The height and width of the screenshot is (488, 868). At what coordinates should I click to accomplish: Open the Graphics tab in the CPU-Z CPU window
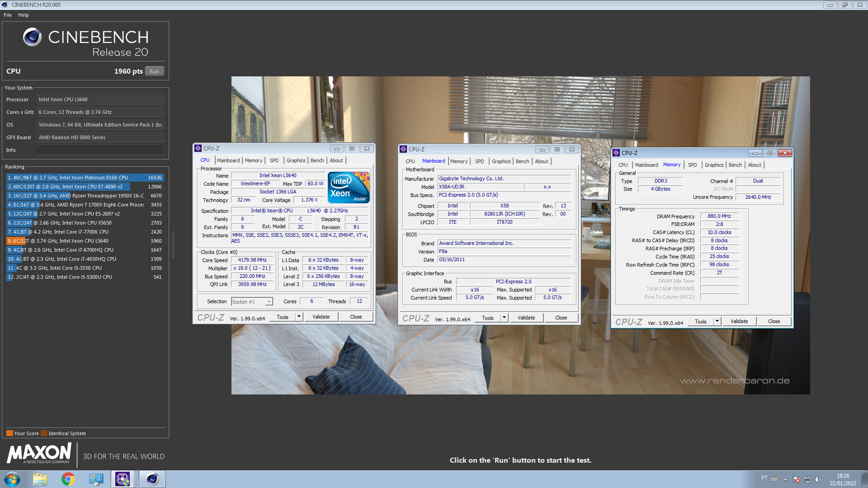[x=296, y=160]
